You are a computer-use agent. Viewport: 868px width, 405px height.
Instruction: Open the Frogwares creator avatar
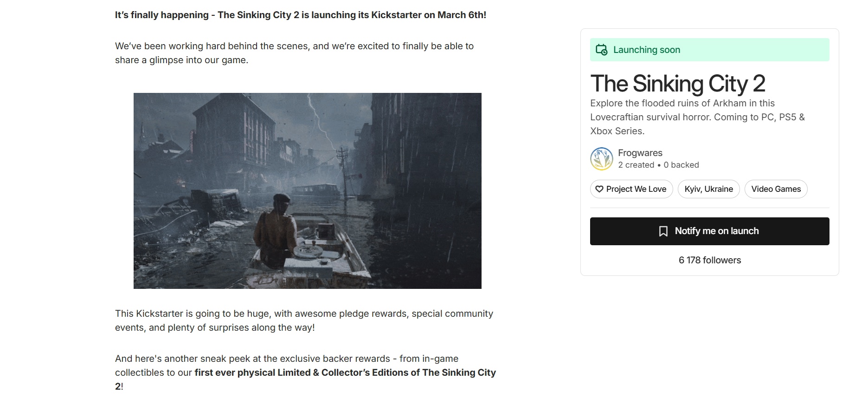[x=602, y=159]
